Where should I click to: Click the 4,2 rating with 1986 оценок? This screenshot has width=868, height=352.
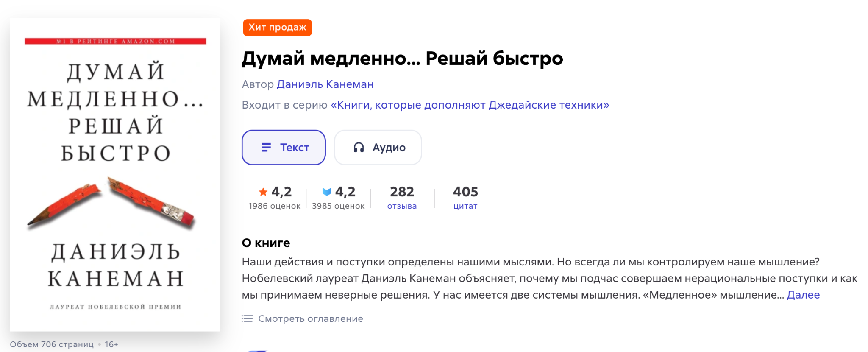coord(275,198)
